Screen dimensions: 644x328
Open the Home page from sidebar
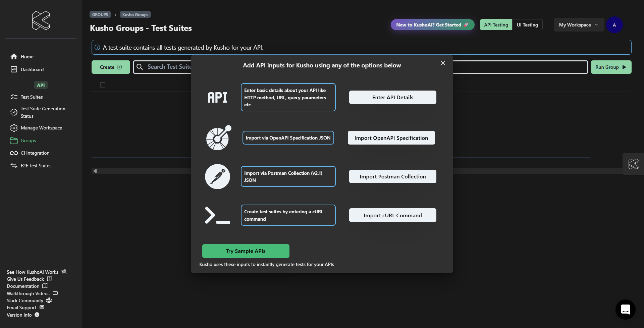27,57
